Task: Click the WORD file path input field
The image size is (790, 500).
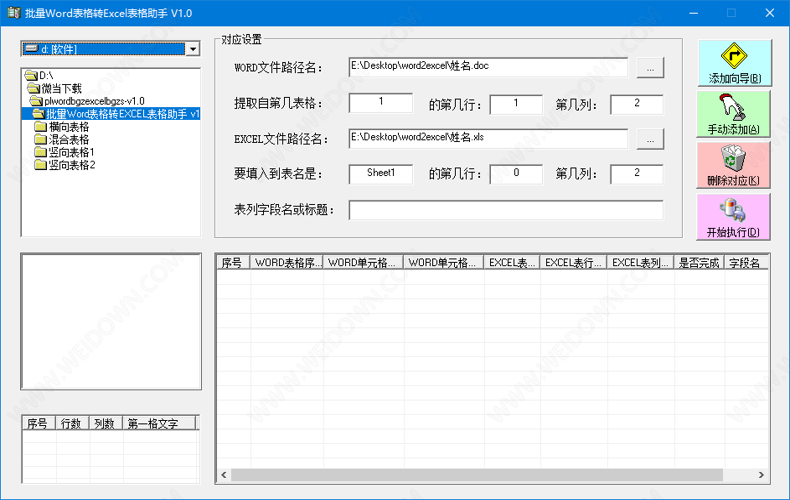Action: [488, 67]
